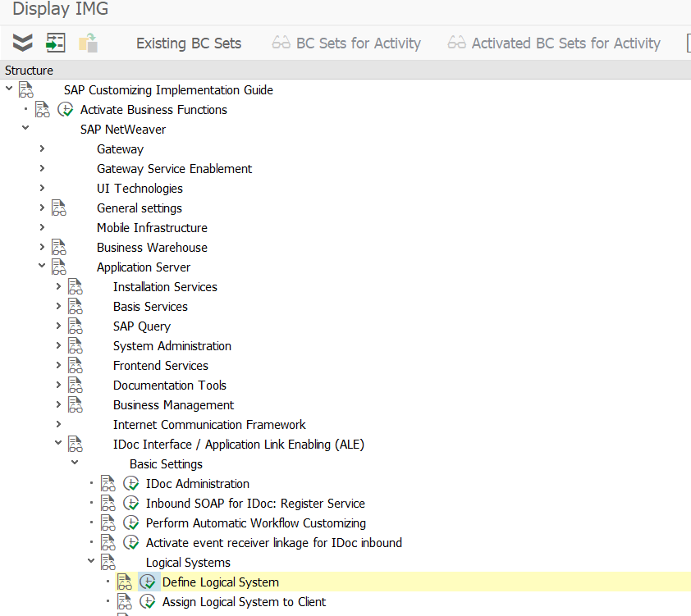
Task: Execute IDoc Administration activity icon
Action: point(130,483)
